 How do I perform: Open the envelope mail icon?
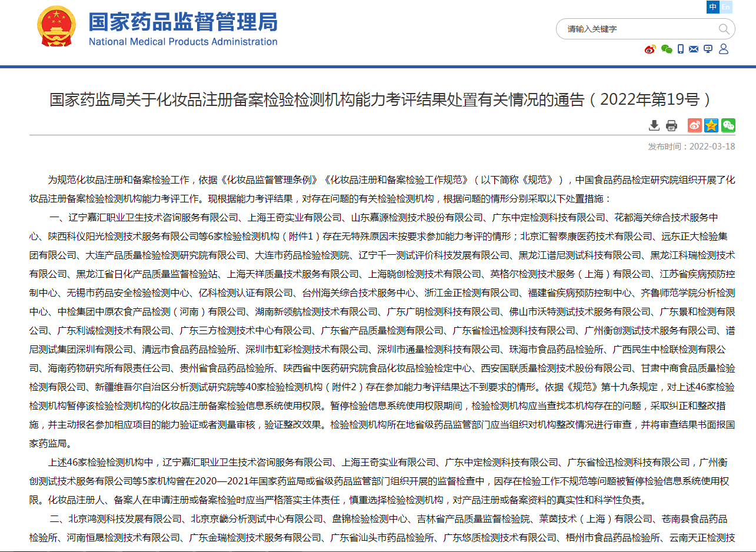(694, 49)
